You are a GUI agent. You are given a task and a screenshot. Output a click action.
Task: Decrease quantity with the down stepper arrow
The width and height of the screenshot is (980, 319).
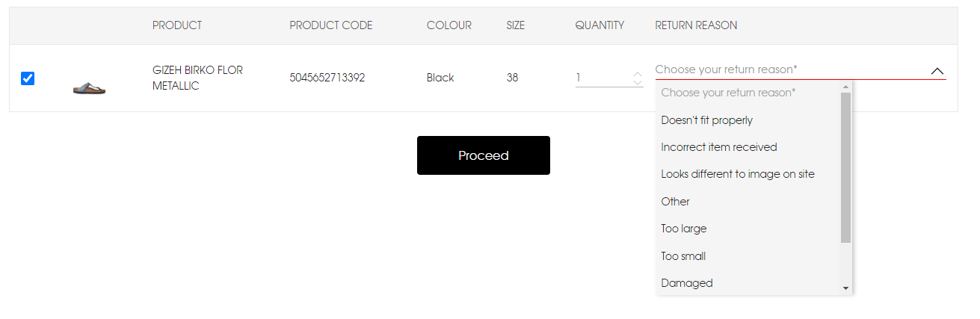point(637,82)
